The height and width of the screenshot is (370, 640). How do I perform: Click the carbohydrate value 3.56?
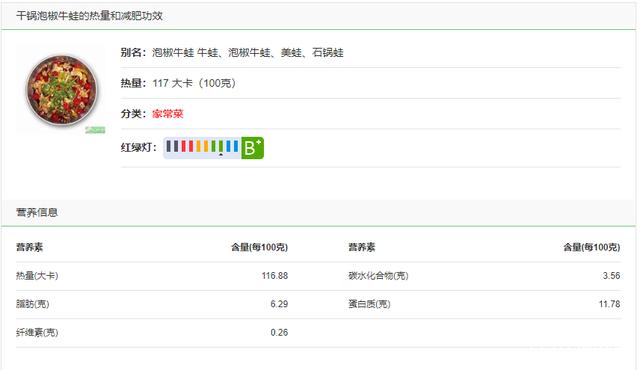(x=611, y=276)
